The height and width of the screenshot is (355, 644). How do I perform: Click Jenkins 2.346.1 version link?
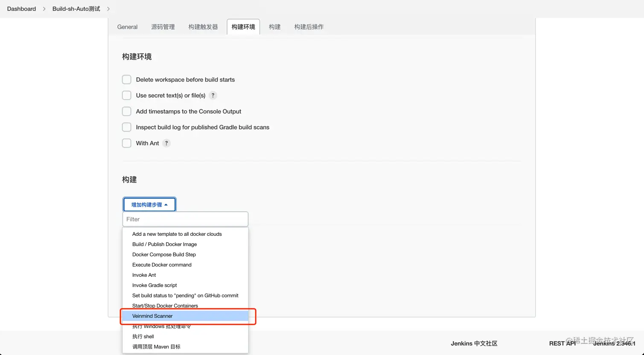614,343
